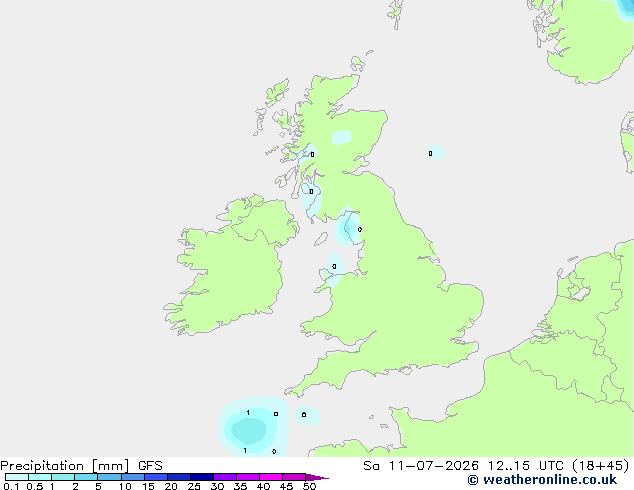Pick the 15–20 mm blue legend swatch
Viewport: 634px width, 490px height.
pos(156,477)
